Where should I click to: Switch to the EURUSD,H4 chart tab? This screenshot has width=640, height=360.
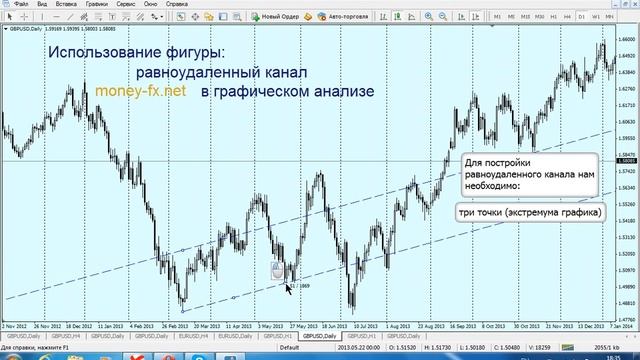pyautogui.click(x=193, y=336)
